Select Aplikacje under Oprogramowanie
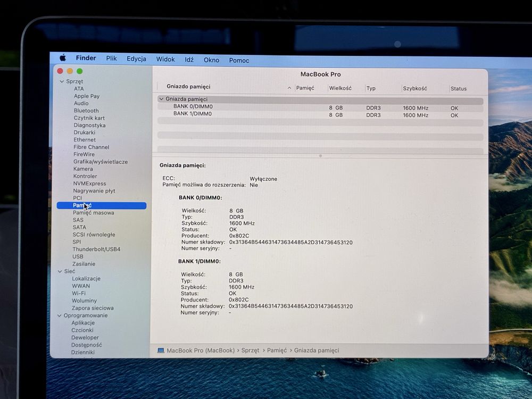 tap(83, 323)
